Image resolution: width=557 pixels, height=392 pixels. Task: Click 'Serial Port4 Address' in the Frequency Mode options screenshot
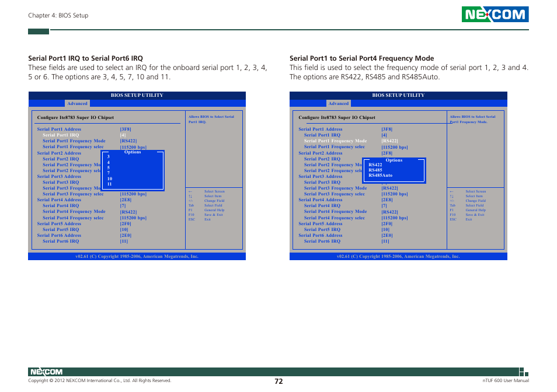coord(321,199)
